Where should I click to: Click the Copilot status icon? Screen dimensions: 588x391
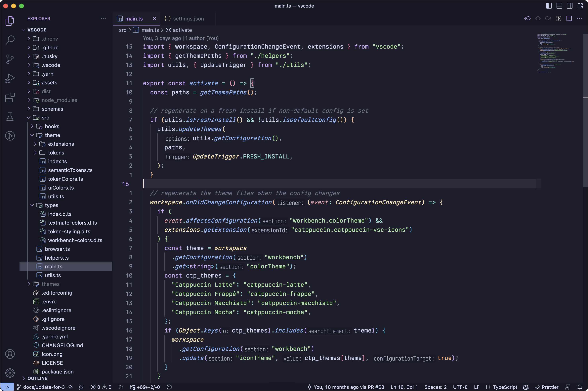[526, 387]
